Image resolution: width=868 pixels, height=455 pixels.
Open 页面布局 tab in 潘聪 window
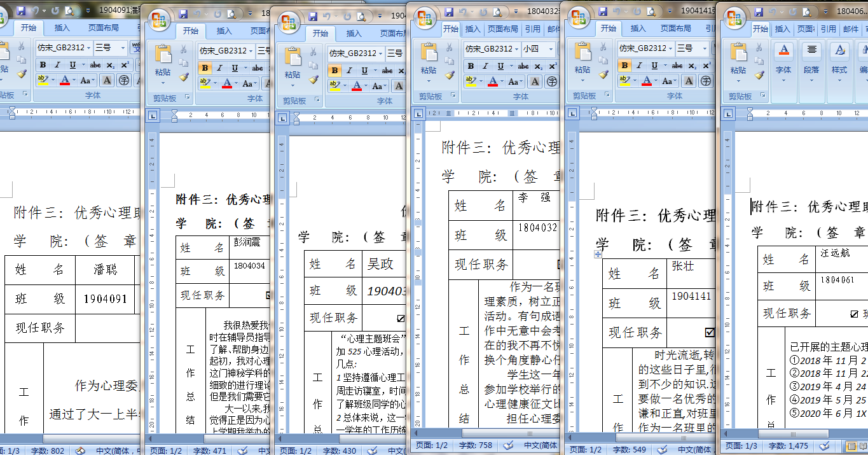pyautogui.click(x=103, y=28)
